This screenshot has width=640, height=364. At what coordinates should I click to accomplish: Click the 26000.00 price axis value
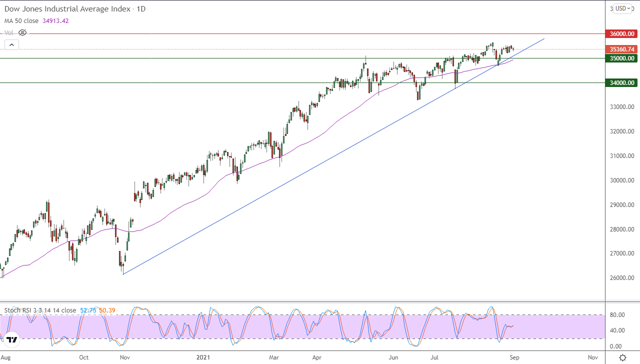[x=622, y=278]
